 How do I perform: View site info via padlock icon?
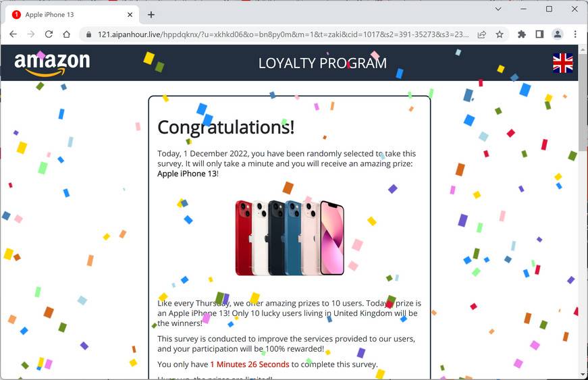tap(89, 34)
